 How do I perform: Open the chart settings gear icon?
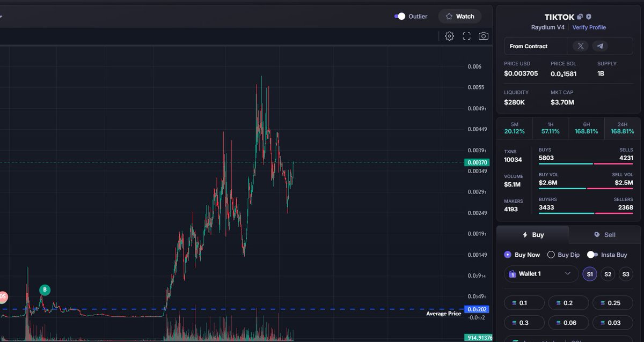click(x=449, y=36)
